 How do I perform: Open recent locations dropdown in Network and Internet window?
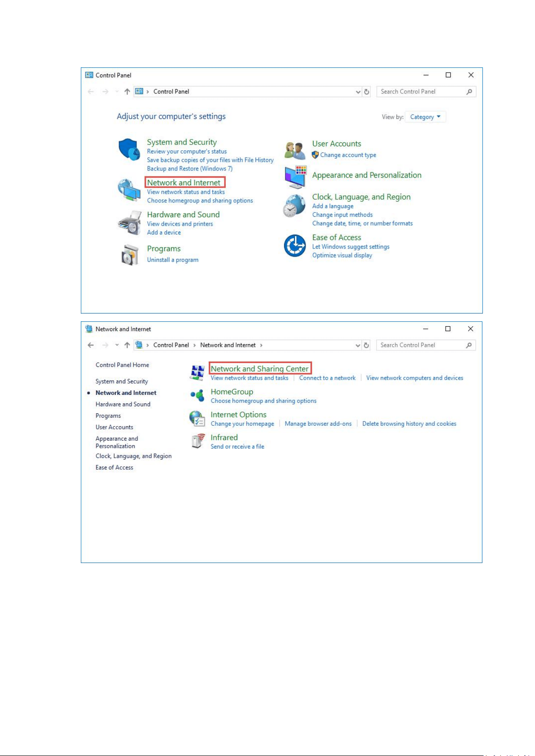pyautogui.click(x=117, y=345)
